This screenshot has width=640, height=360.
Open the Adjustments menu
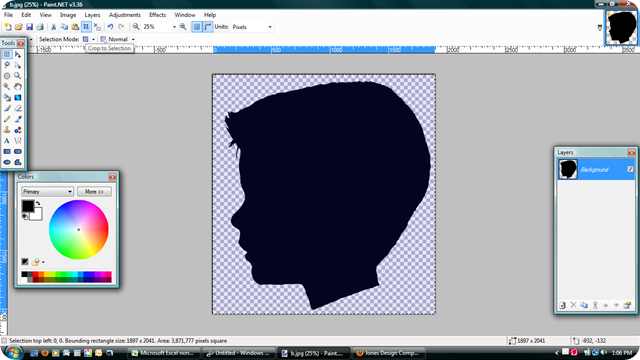pos(124,15)
